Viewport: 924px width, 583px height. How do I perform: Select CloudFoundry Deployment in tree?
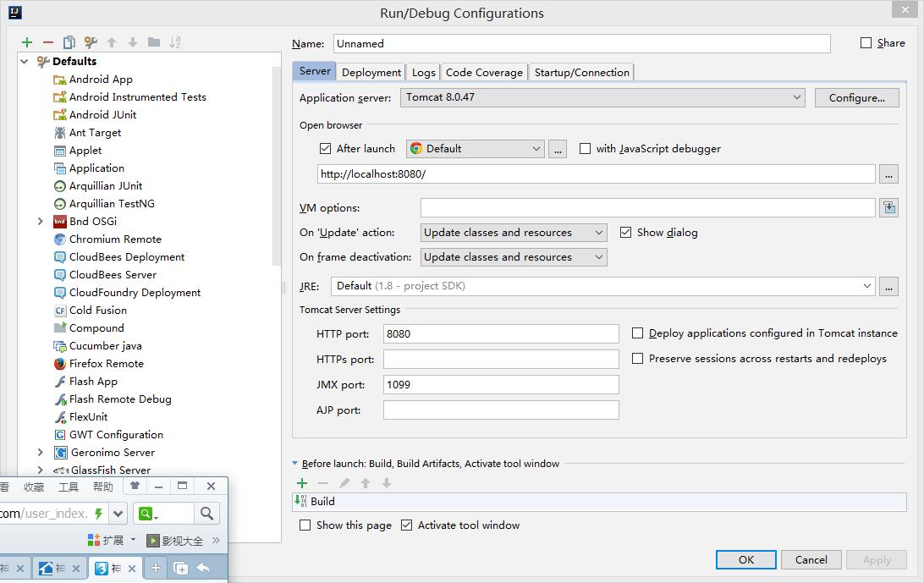135,293
